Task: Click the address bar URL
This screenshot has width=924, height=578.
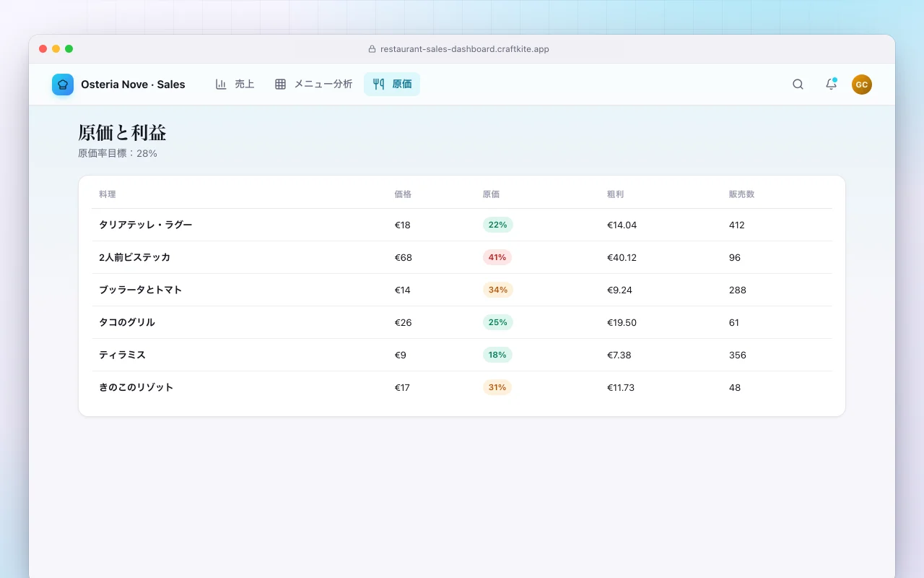Action: 465,49
